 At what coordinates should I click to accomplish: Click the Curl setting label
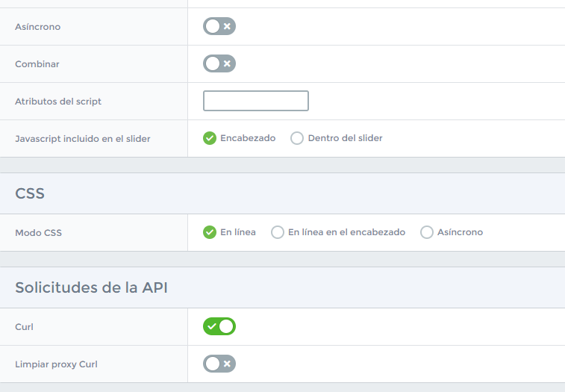tap(24, 327)
